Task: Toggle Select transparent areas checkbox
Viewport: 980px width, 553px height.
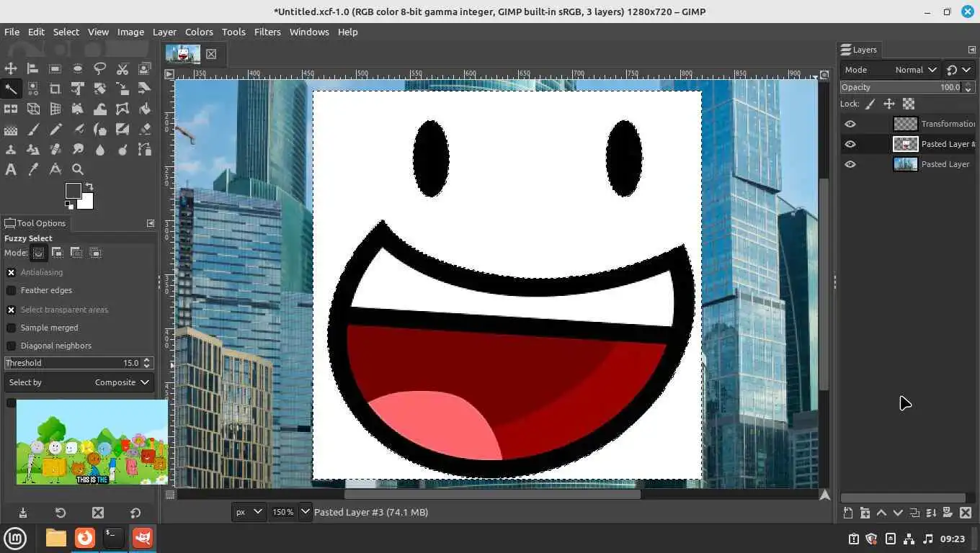Action: (x=11, y=310)
